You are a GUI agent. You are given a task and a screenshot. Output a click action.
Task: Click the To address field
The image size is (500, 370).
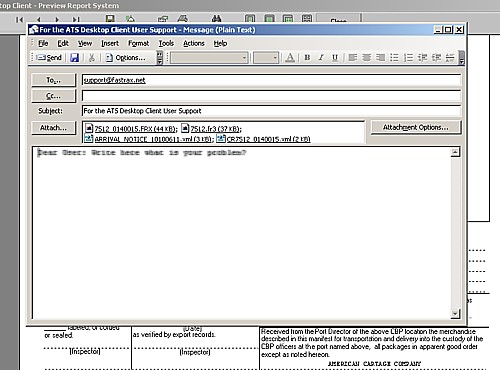(271, 80)
